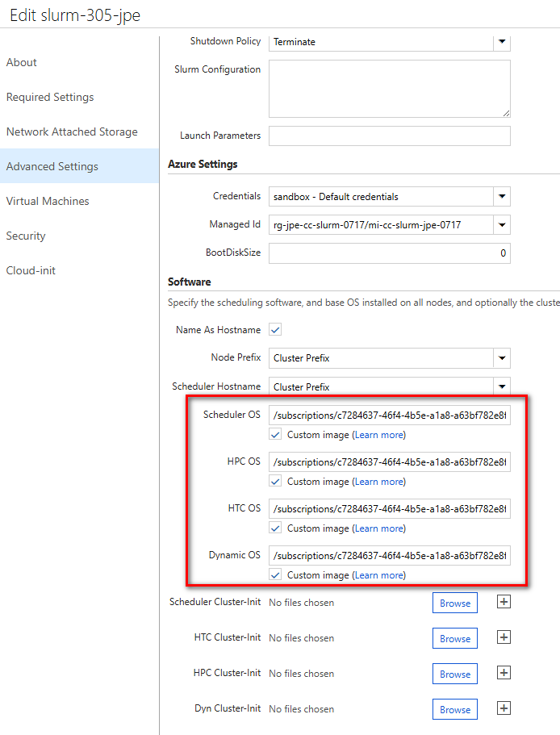Toggle the Name As Hostname checkbox
Image resolution: width=560 pixels, height=735 pixels.
pyautogui.click(x=275, y=330)
